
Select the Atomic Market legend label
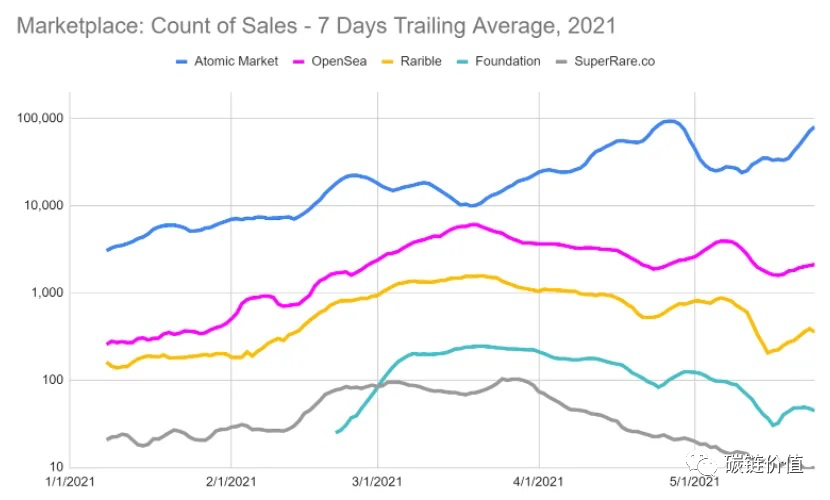[236, 61]
